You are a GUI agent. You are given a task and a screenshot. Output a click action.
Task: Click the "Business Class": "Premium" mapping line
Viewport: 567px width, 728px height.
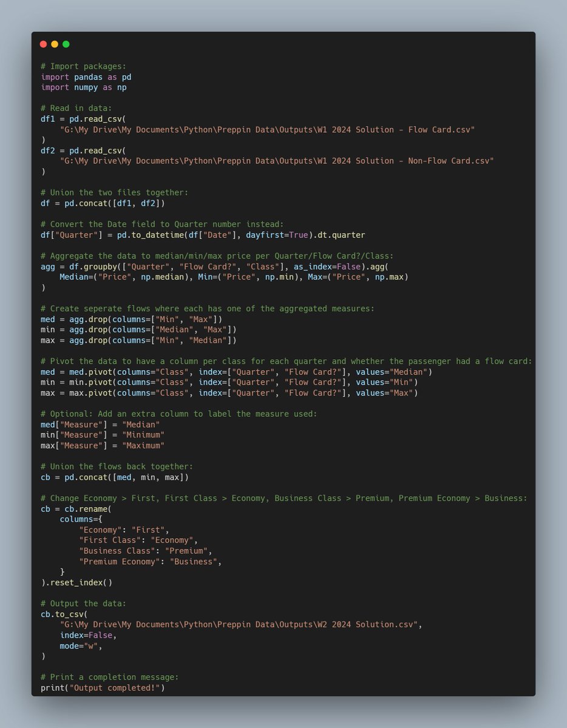(x=146, y=551)
